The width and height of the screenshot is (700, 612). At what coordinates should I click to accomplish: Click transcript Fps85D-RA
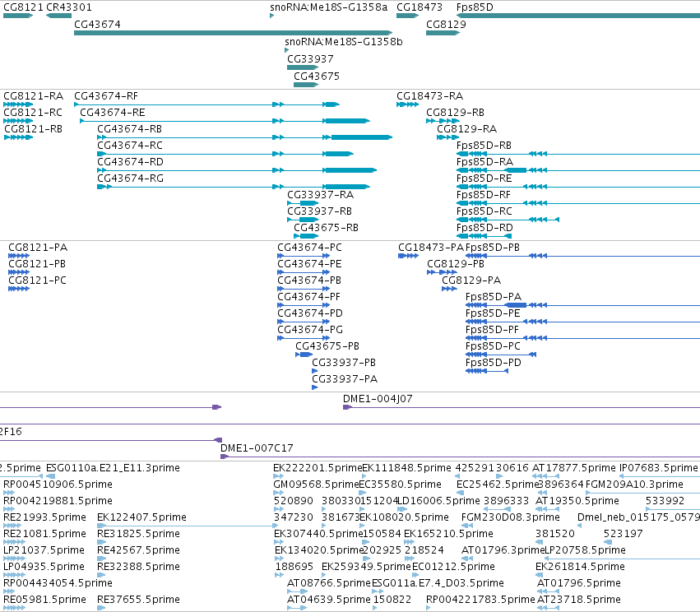tap(484, 163)
